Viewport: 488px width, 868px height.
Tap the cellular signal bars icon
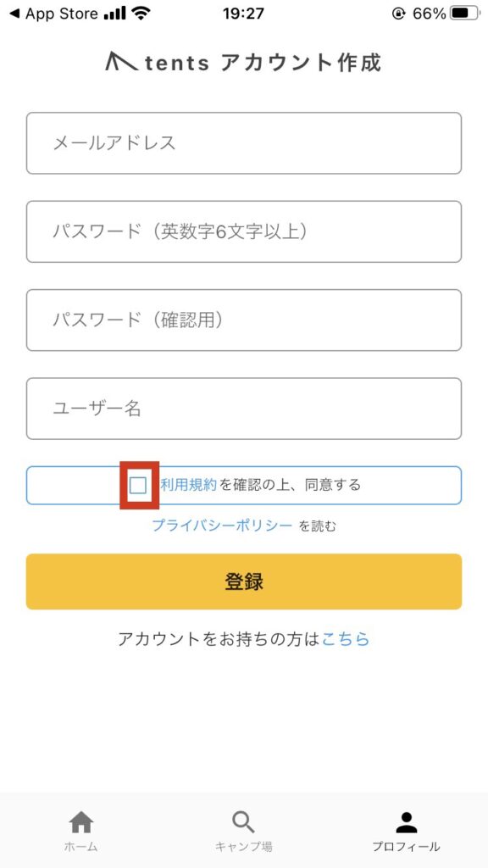pos(115,14)
